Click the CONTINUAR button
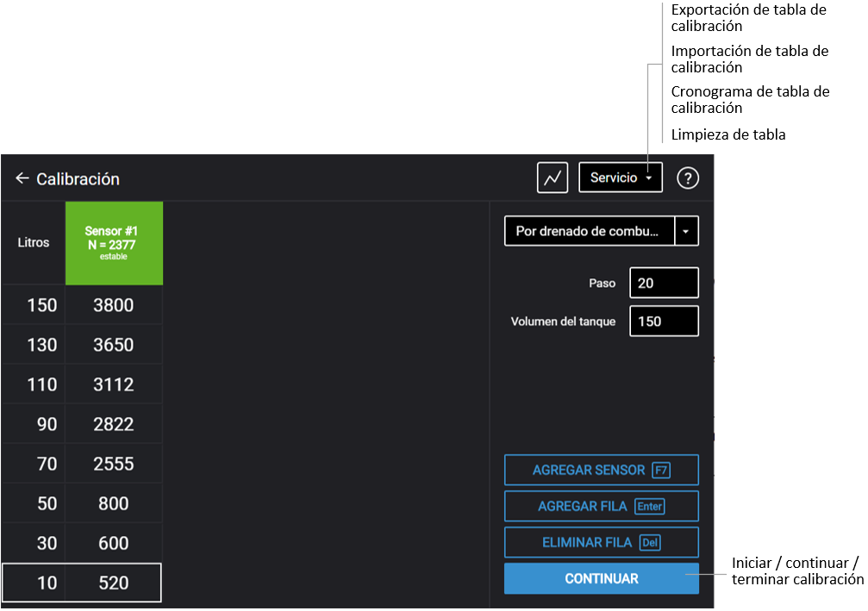Screen dimensions: 868x611 pyautogui.click(x=601, y=579)
